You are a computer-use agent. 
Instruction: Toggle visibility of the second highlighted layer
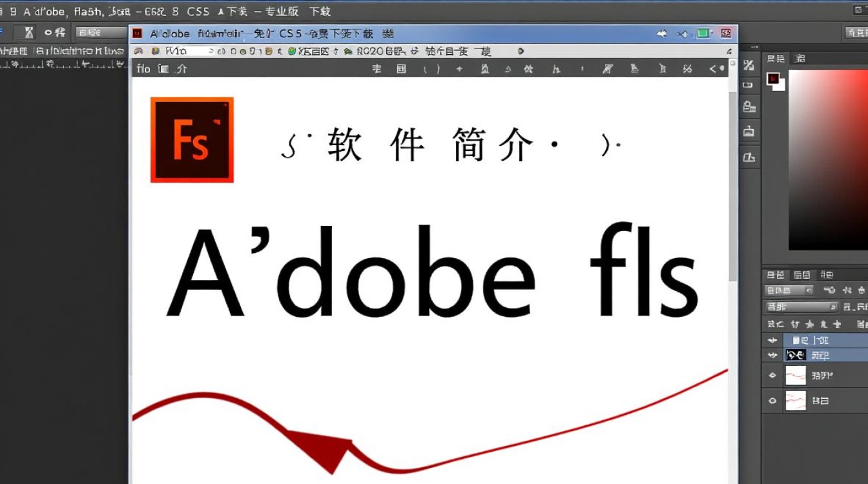pos(772,355)
